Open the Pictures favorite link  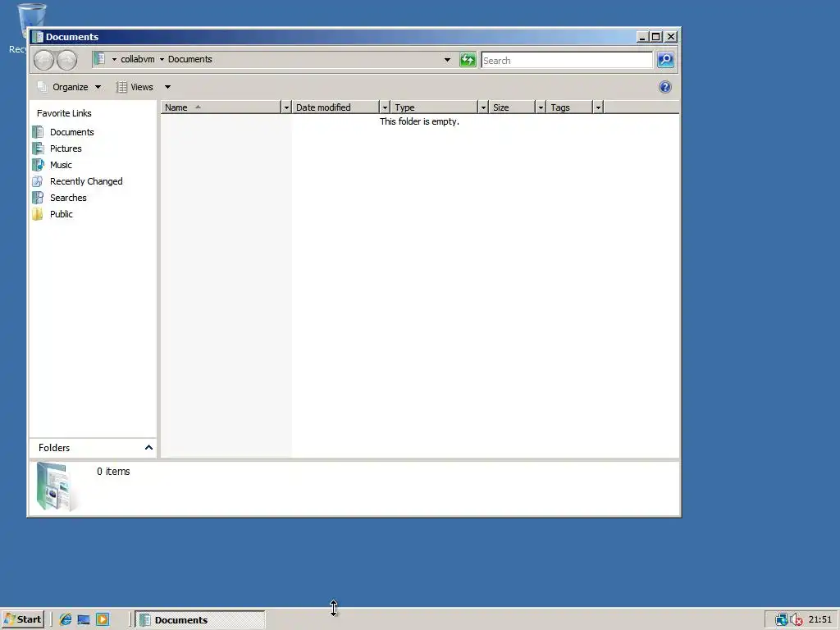pyautogui.click(x=66, y=148)
